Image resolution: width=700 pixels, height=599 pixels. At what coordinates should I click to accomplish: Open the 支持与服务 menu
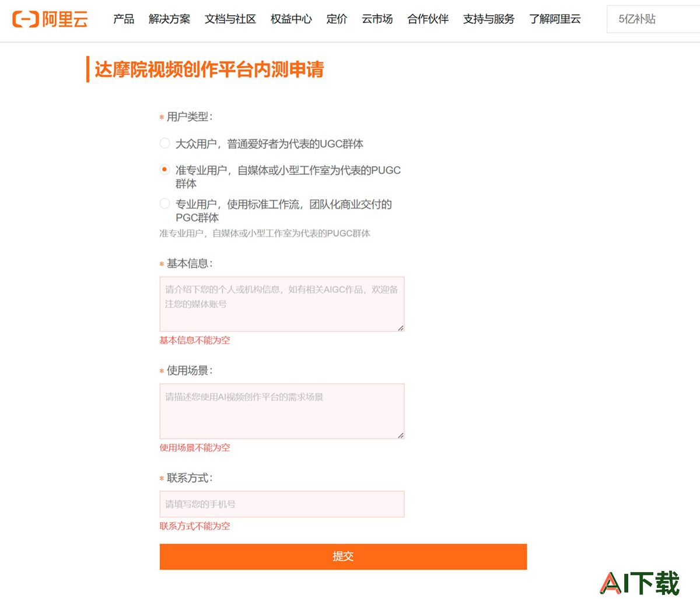pyautogui.click(x=489, y=19)
